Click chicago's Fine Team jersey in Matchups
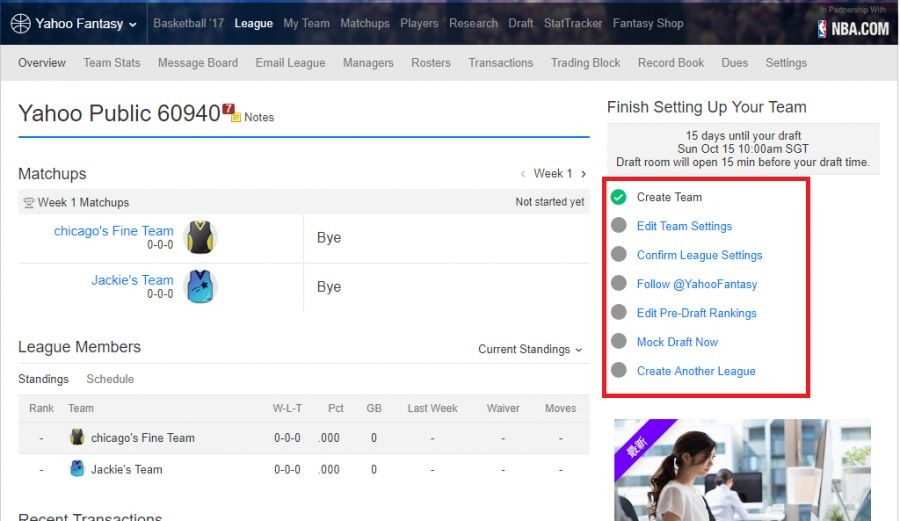 [x=200, y=237]
